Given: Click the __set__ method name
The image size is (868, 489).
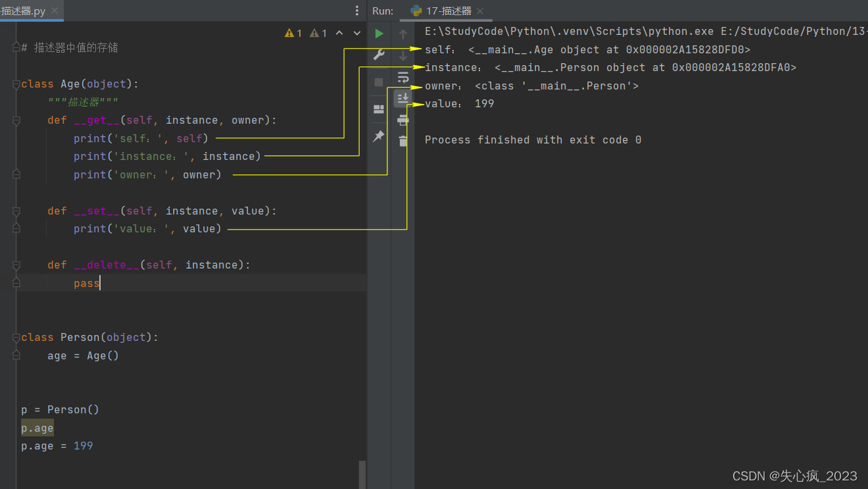Looking at the screenshot, I should pyautogui.click(x=96, y=211).
